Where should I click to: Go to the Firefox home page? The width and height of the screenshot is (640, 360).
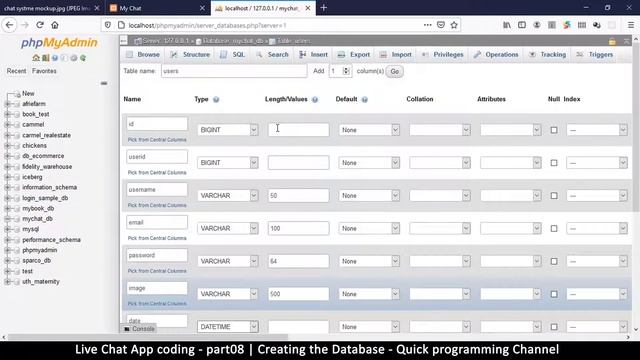(55, 25)
